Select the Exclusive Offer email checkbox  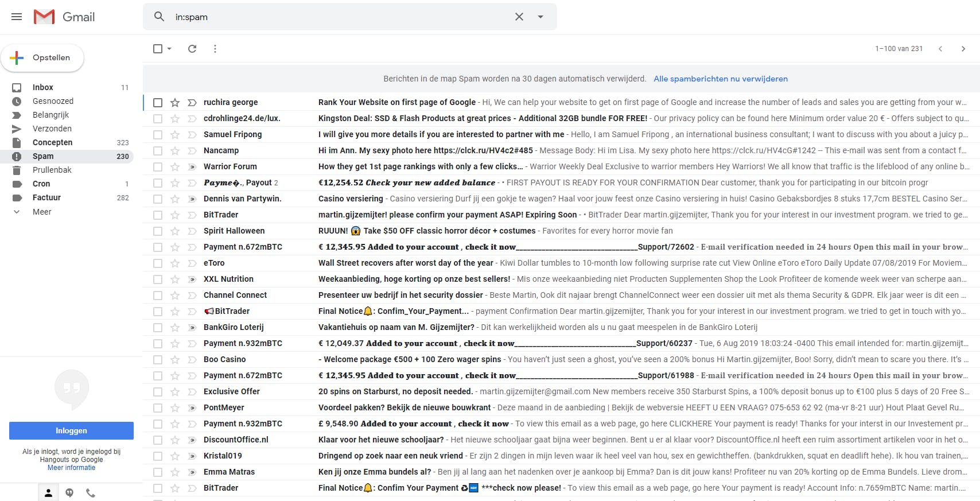158,391
